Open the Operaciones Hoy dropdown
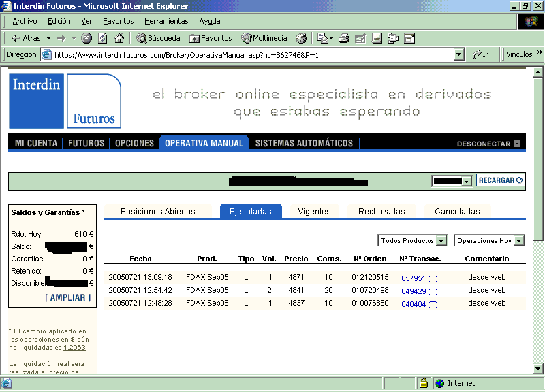This screenshot has height=392, width=545. 519,241
